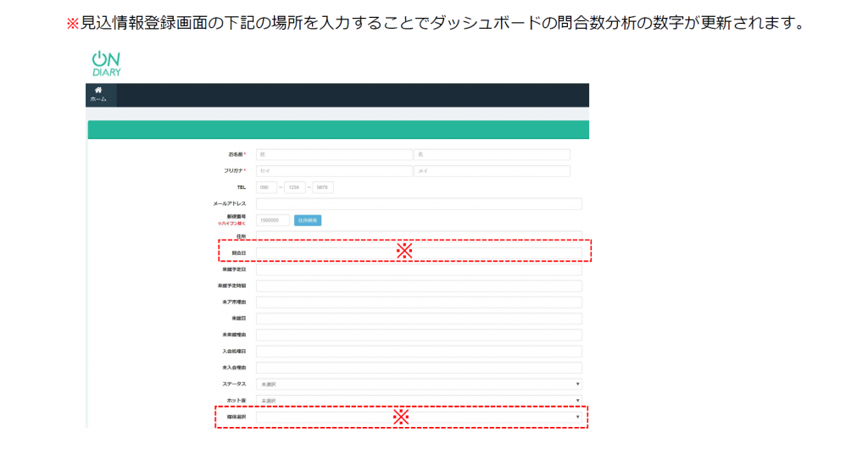
Task: Select the 入会処理日 input field
Action: coord(419,351)
